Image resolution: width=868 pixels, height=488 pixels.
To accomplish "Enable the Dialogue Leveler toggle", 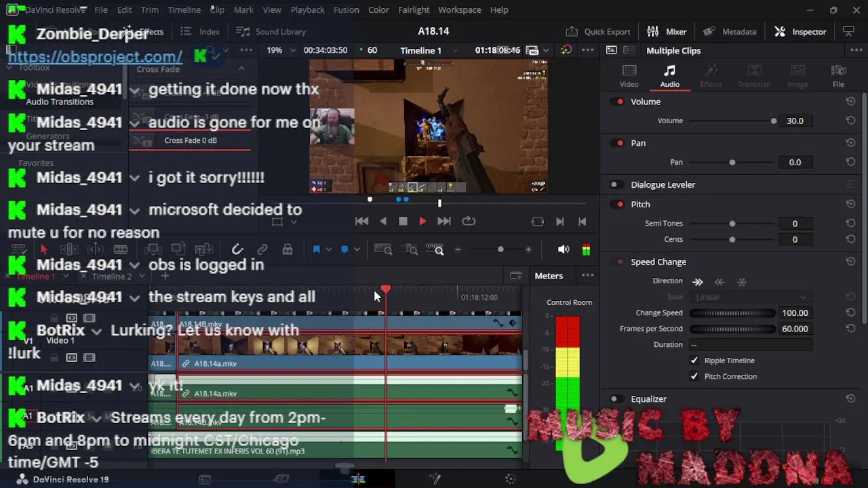I will pyautogui.click(x=616, y=184).
